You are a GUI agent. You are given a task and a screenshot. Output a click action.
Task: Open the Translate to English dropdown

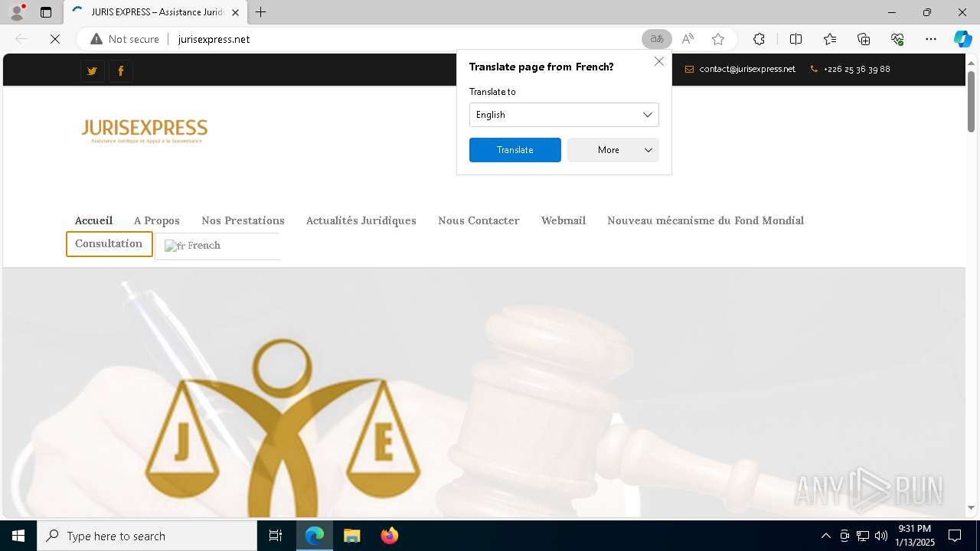(564, 115)
